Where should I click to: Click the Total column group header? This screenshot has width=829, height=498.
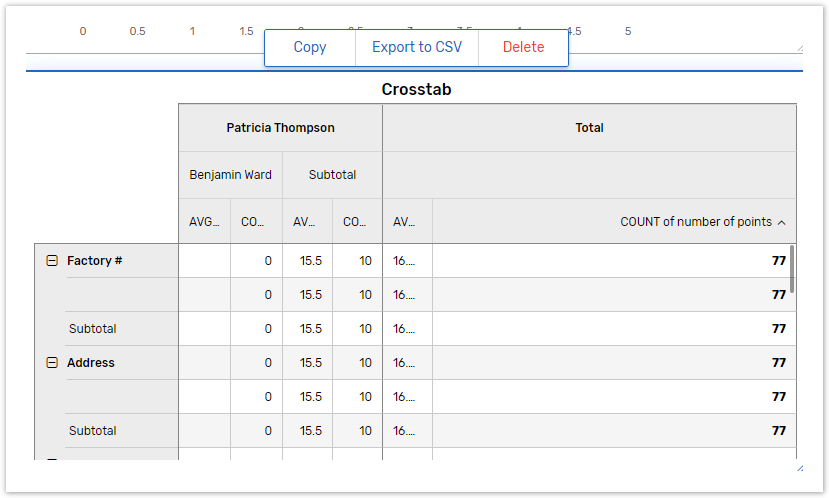(589, 128)
